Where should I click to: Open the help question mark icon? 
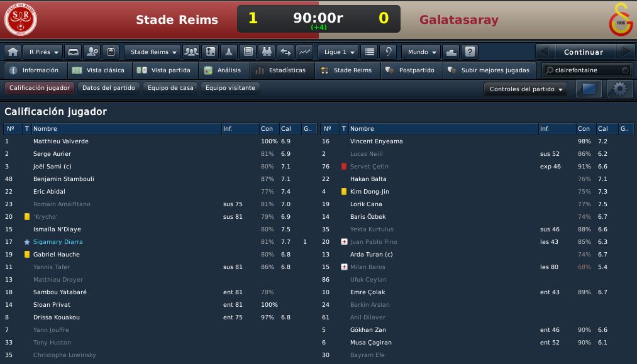470,52
